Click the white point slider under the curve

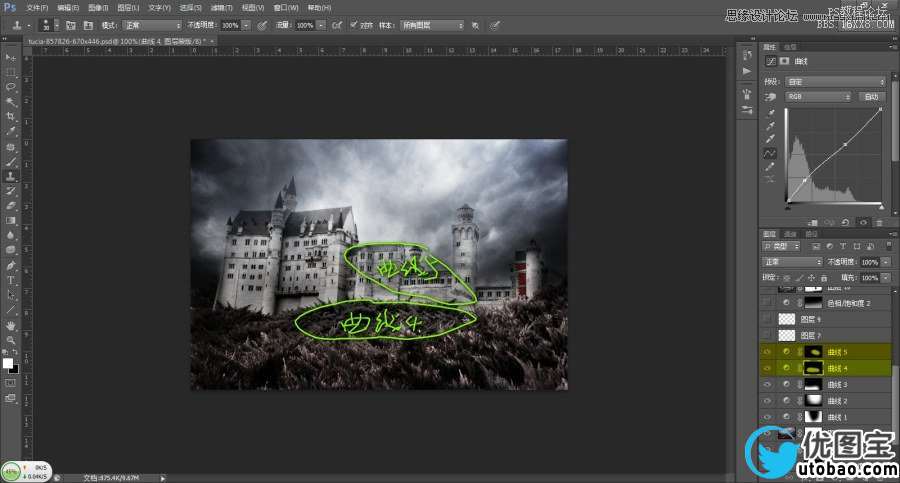[882, 207]
